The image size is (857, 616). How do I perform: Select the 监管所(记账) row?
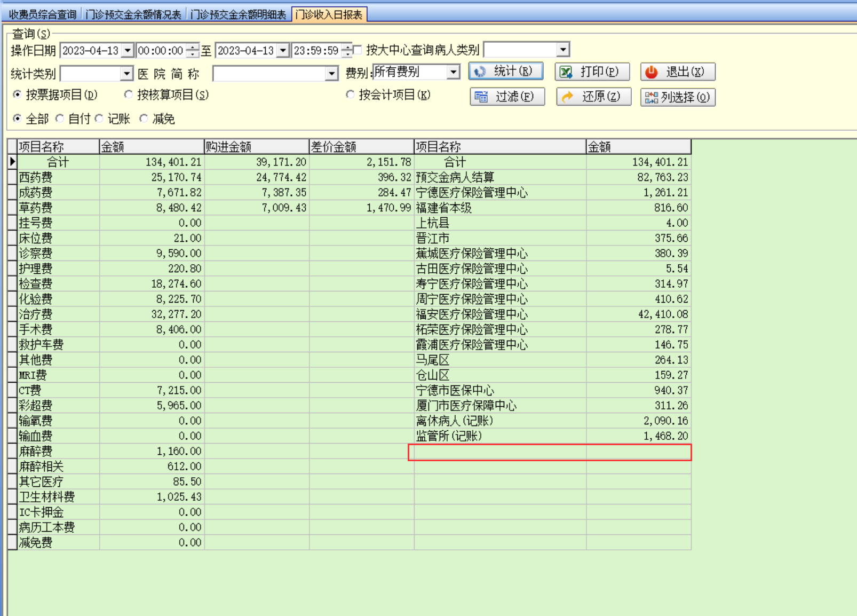click(x=553, y=436)
